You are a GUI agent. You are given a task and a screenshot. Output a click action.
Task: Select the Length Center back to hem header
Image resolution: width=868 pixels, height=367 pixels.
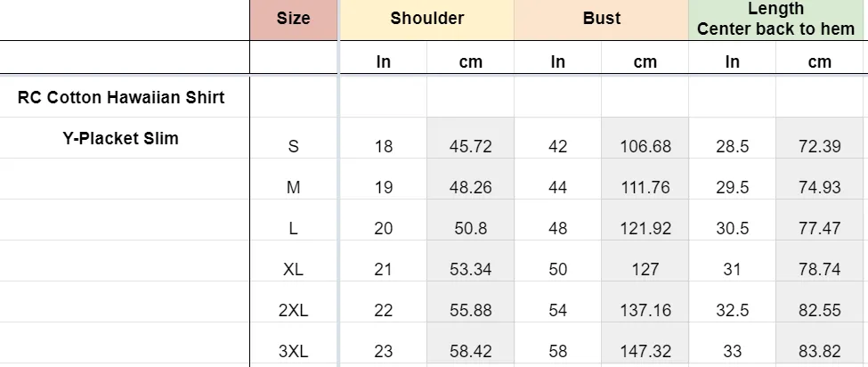[x=775, y=20]
